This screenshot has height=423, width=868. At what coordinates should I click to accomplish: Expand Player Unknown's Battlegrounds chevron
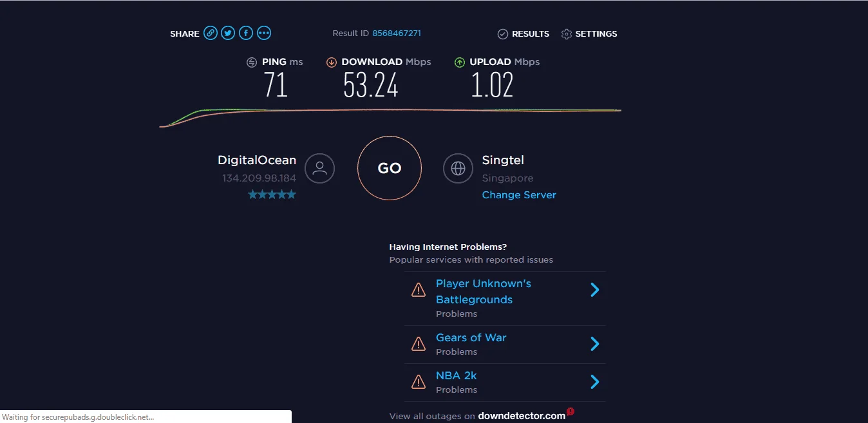[595, 290]
